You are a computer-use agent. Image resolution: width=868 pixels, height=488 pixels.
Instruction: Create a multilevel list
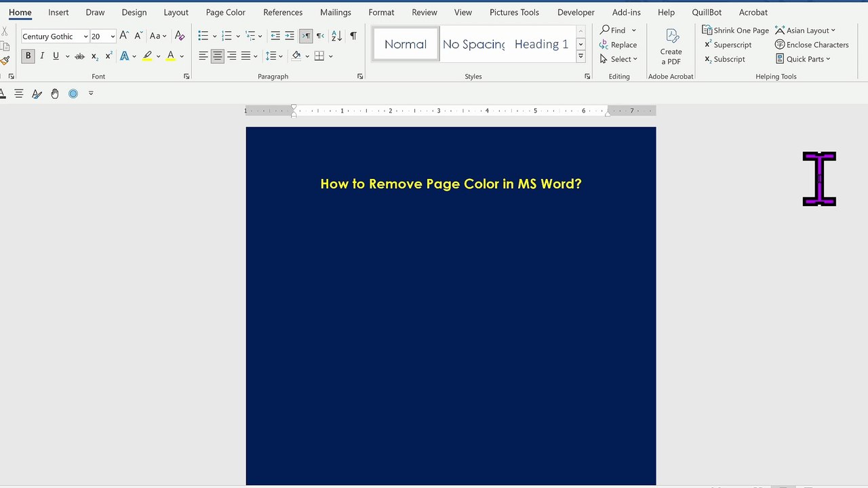(250, 36)
